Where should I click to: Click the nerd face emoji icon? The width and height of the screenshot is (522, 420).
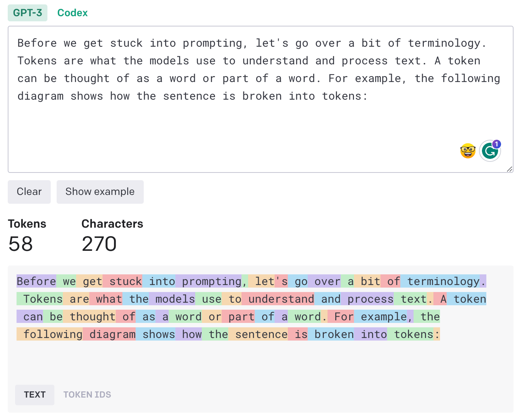pos(468,151)
